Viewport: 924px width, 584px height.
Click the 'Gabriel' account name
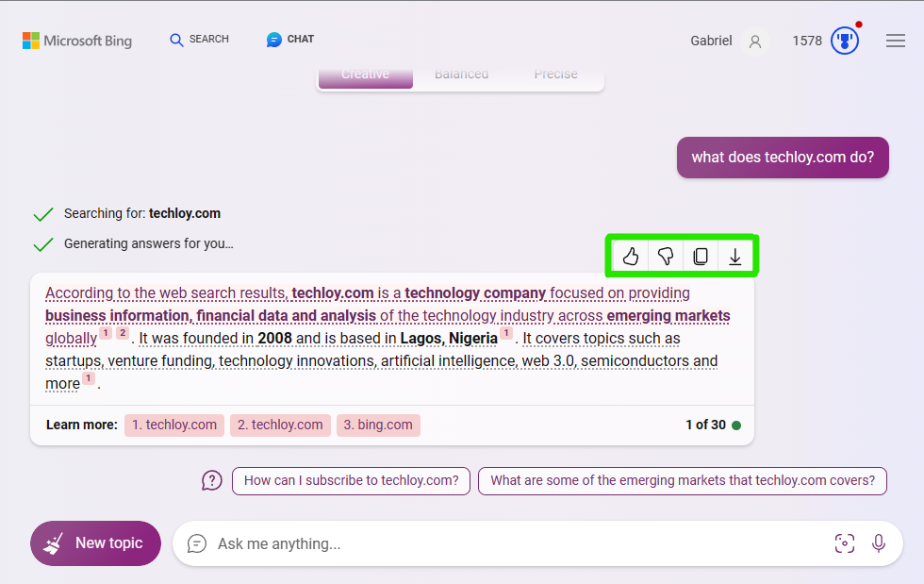click(711, 41)
